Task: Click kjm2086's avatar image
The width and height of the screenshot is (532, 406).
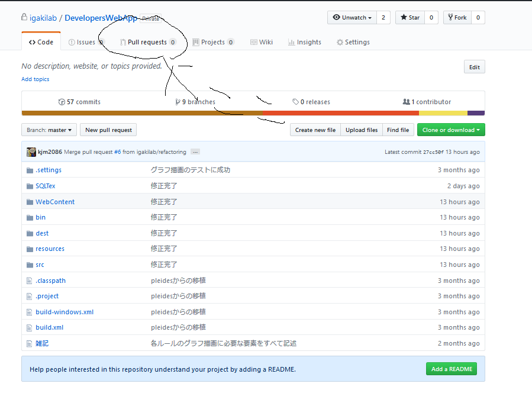Action: [x=31, y=152]
